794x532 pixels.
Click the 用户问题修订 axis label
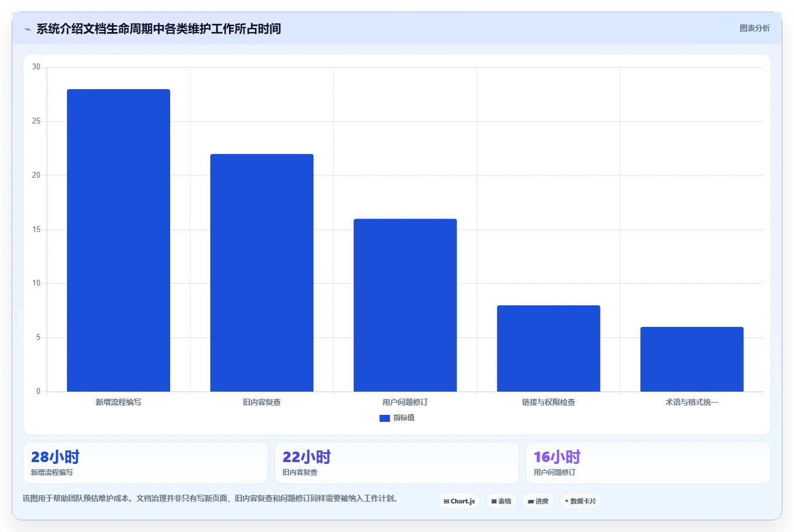click(x=405, y=402)
